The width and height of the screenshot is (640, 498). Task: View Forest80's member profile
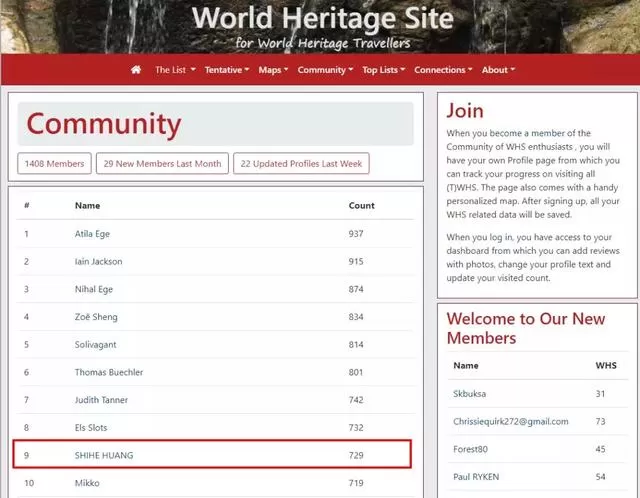470,449
